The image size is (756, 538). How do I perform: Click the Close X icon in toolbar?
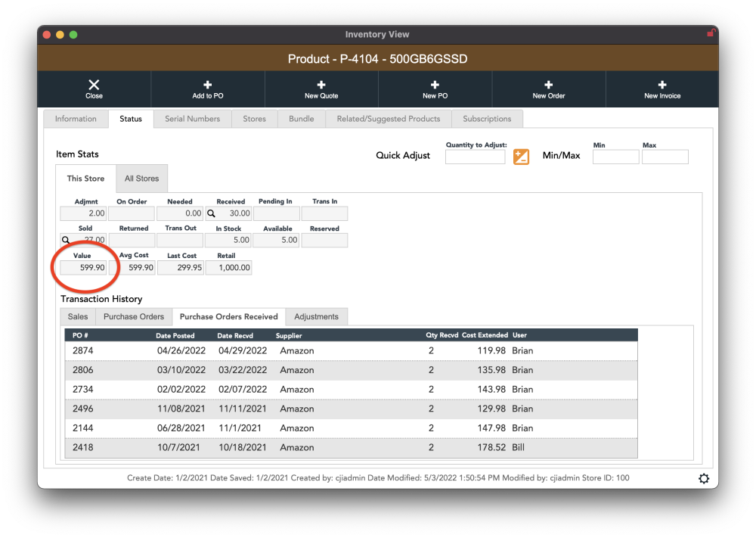click(94, 85)
